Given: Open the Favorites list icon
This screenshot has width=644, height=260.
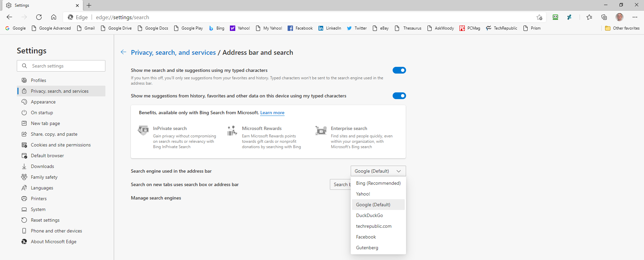Looking at the screenshot, I should tap(589, 17).
